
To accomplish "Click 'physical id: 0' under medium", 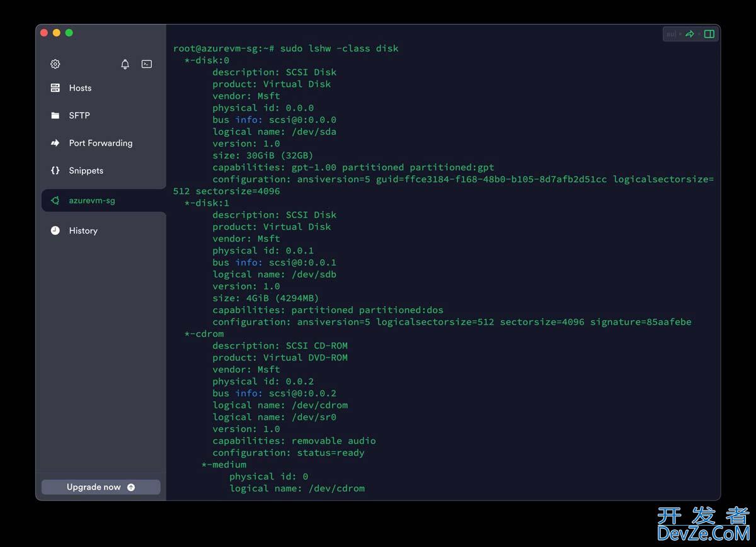I will [268, 477].
